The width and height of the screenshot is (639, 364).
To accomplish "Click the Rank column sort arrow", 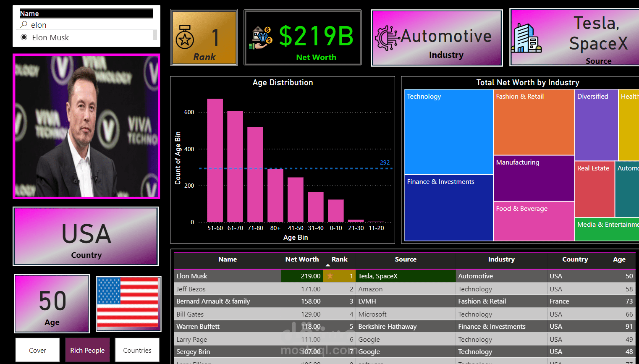I will pos(328,265).
